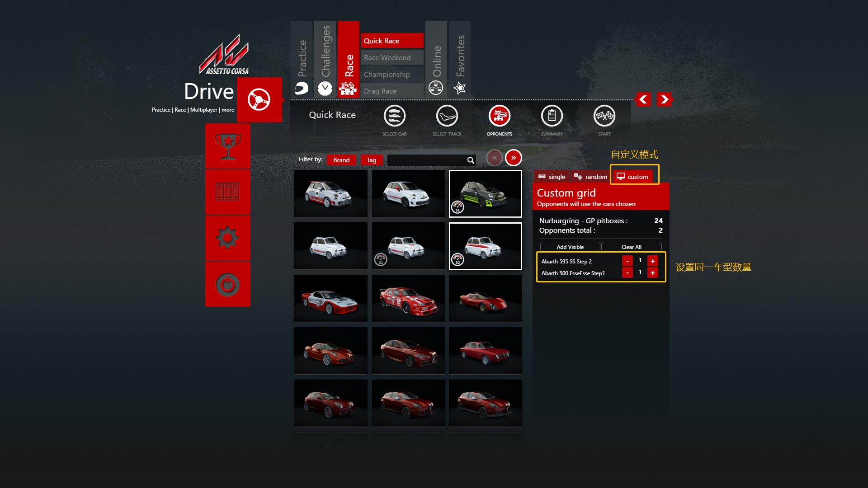Click the red next arrow button
Image resolution: width=868 pixels, height=488 pixels.
tap(664, 99)
